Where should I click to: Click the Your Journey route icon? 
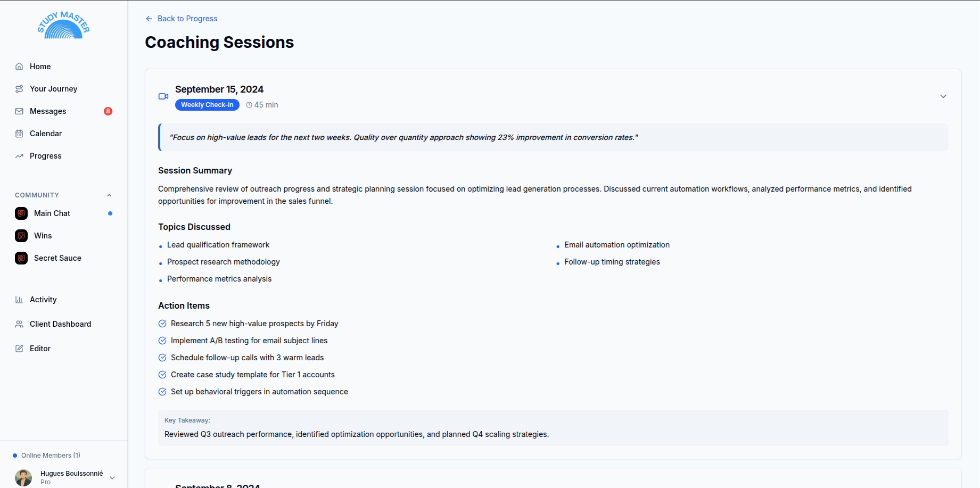point(19,89)
